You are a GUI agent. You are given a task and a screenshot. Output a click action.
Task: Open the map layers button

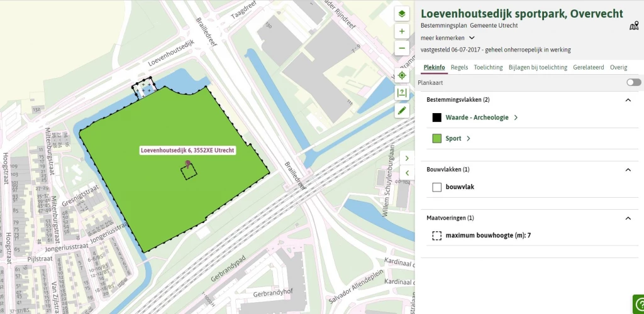coord(402,14)
